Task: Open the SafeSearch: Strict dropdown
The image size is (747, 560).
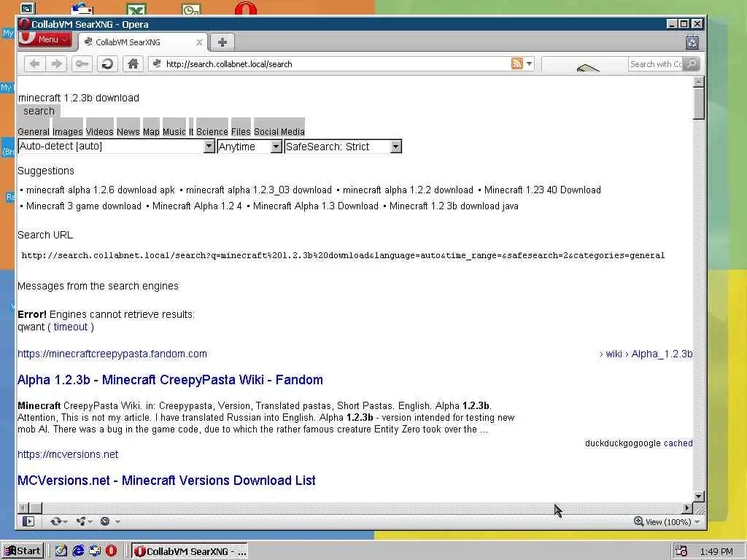Action: tap(343, 146)
